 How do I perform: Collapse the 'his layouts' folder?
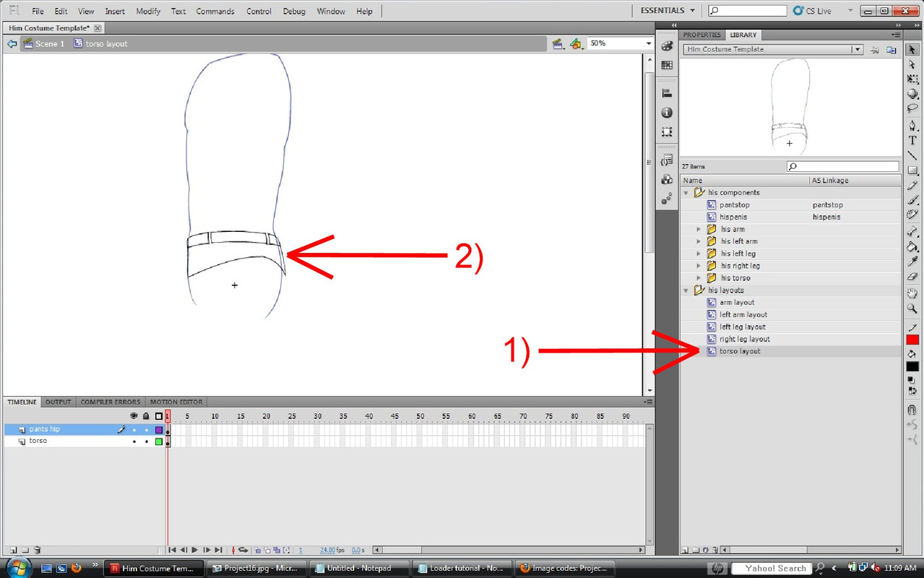pos(686,290)
